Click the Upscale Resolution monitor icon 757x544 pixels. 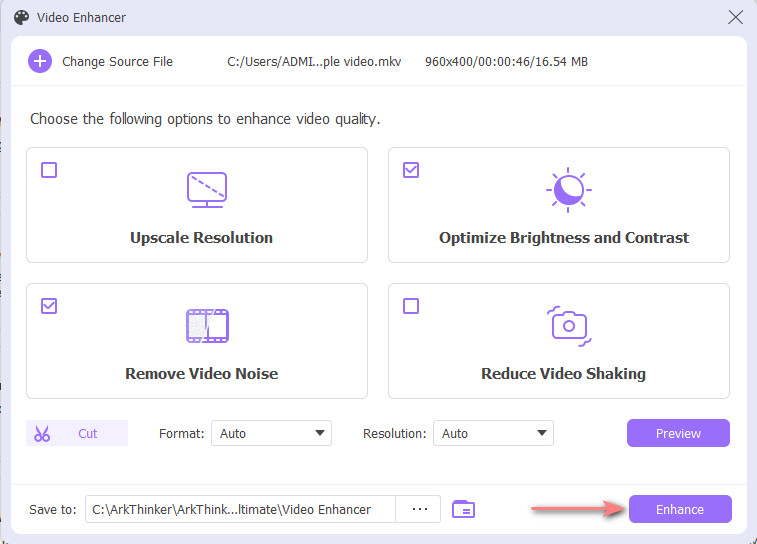click(207, 190)
